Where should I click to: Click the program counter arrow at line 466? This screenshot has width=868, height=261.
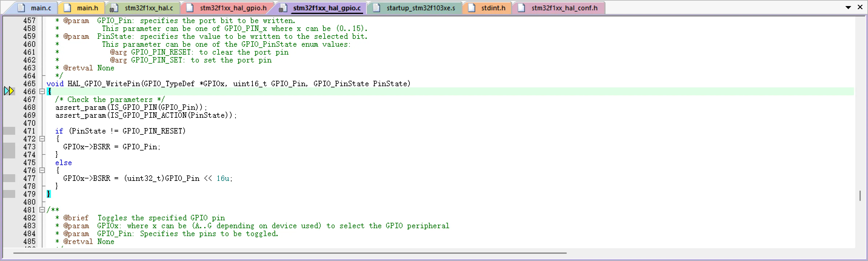click(9, 91)
